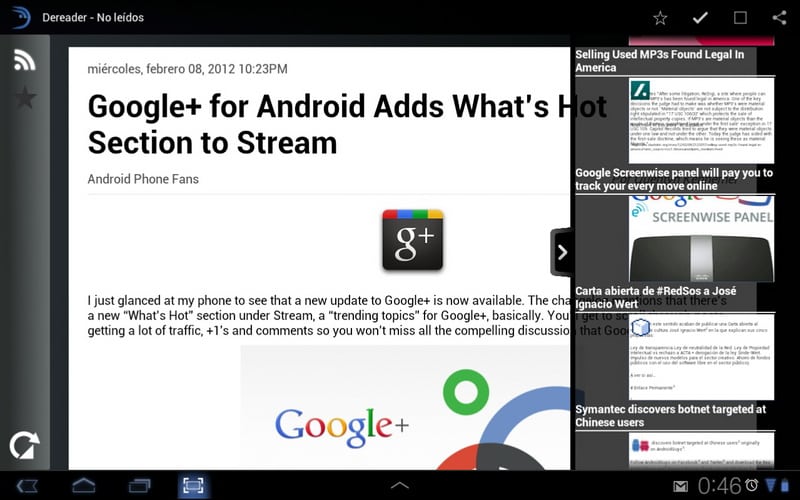The width and height of the screenshot is (800, 500).
Task: Tap the screenshot capture button in navigation bar
Action: tap(193, 485)
